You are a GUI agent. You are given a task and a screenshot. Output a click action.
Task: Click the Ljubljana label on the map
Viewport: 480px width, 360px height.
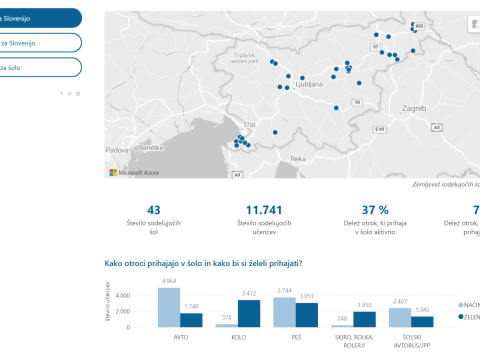pyautogui.click(x=309, y=84)
